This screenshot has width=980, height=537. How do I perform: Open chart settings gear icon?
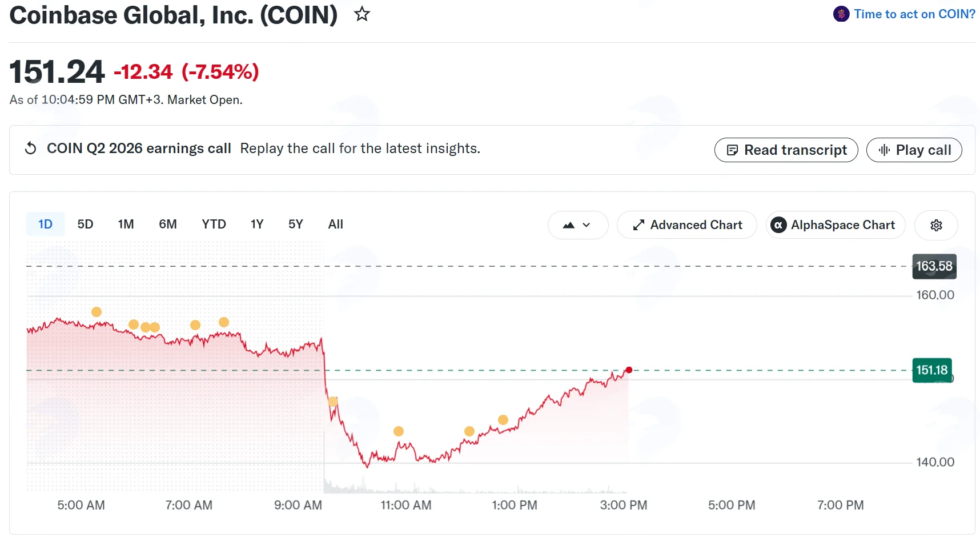(936, 225)
